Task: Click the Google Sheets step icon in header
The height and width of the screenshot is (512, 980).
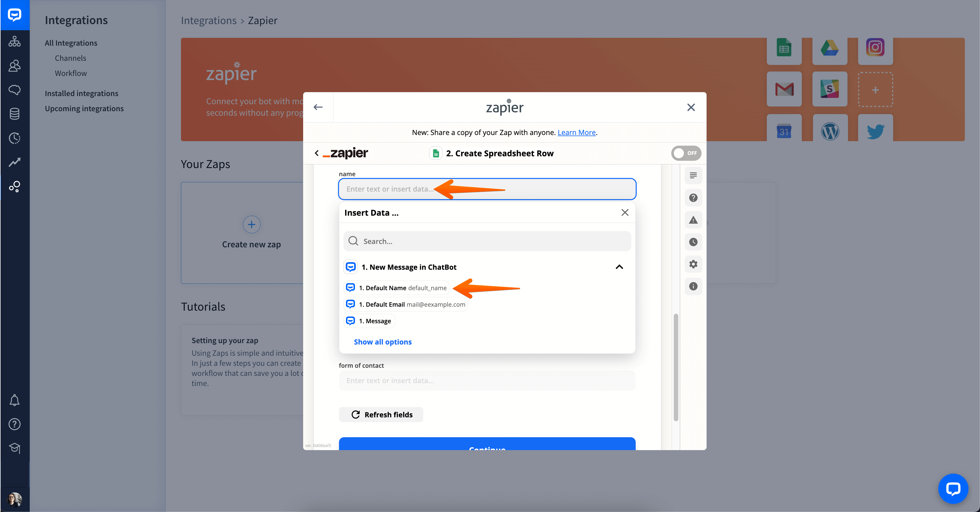Action: 436,153
